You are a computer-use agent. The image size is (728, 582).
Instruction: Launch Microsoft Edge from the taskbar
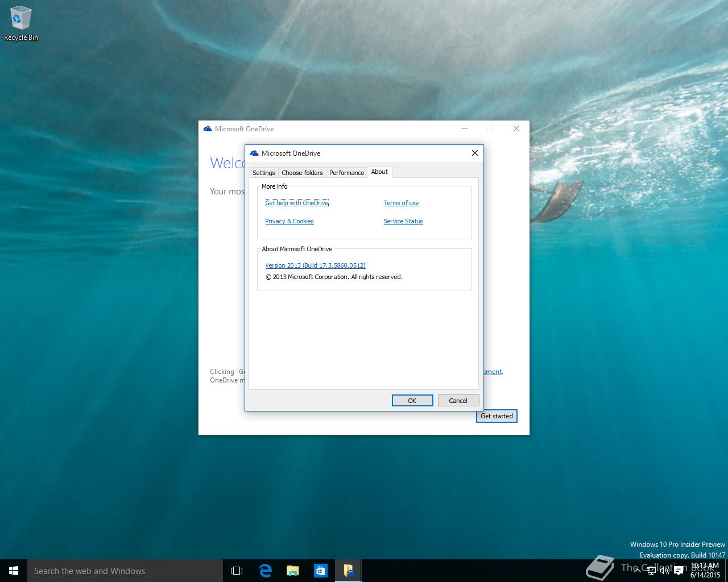pyautogui.click(x=265, y=571)
